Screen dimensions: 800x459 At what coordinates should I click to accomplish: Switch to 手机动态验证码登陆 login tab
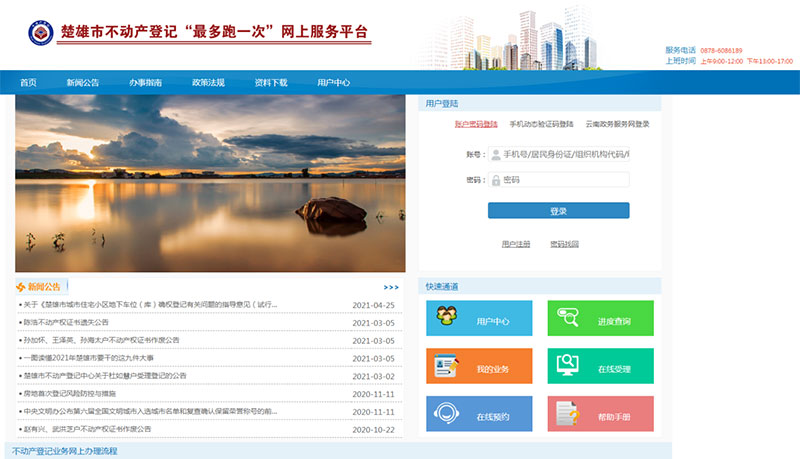coord(541,125)
